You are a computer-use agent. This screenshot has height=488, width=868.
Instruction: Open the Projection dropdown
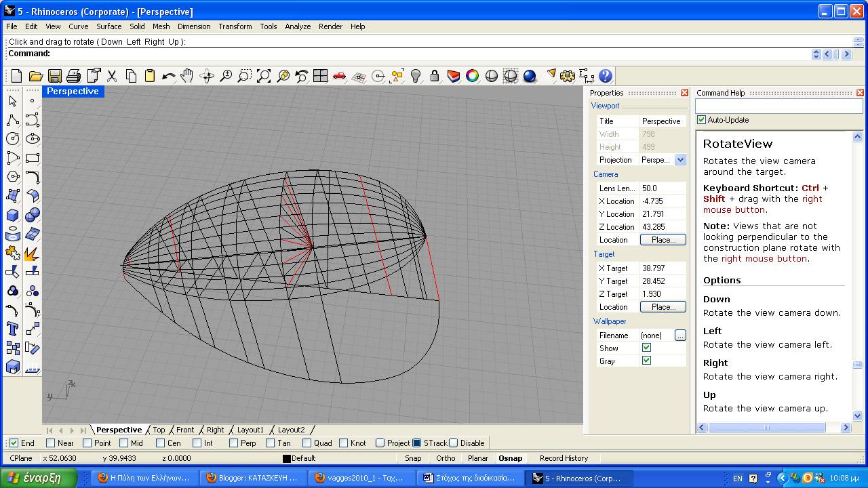(x=680, y=160)
